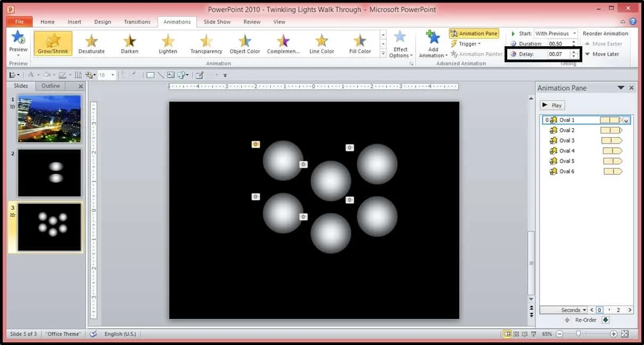The width and height of the screenshot is (644, 345).
Task: Close the Animation Pane
Action: 632,88
